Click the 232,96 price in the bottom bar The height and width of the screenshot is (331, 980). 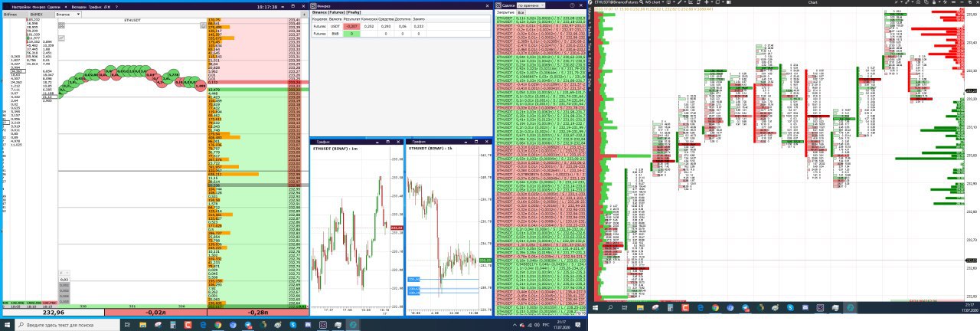pyautogui.click(x=54, y=313)
